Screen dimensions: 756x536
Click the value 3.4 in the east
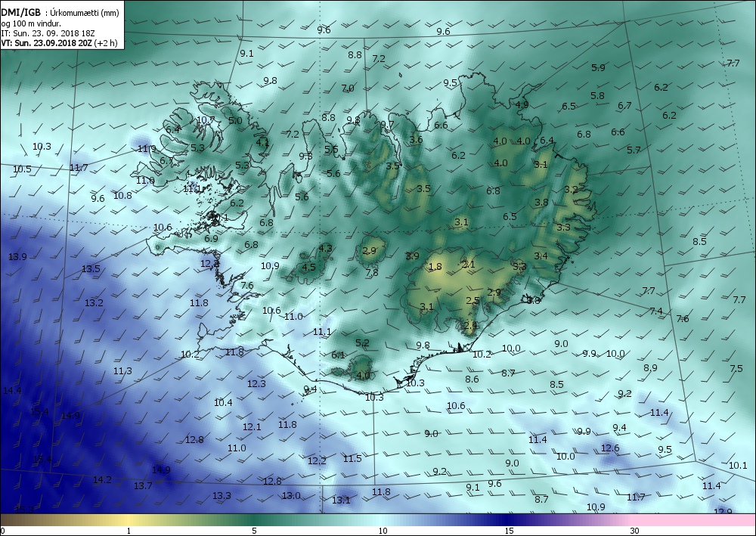tap(541, 256)
